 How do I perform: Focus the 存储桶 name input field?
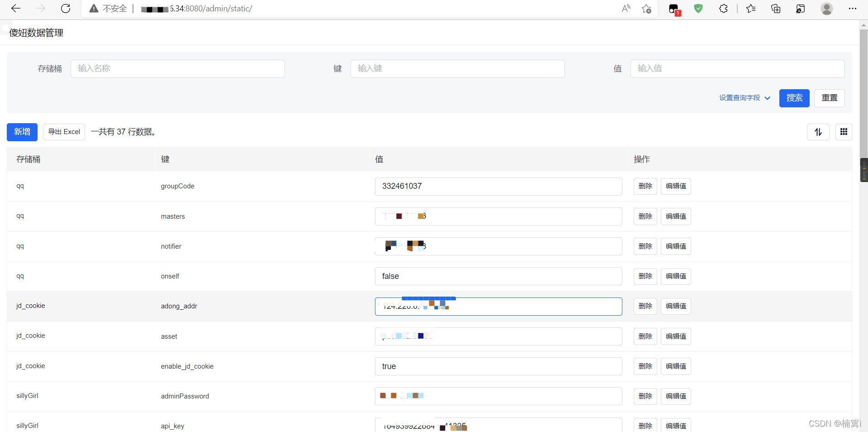[177, 68]
